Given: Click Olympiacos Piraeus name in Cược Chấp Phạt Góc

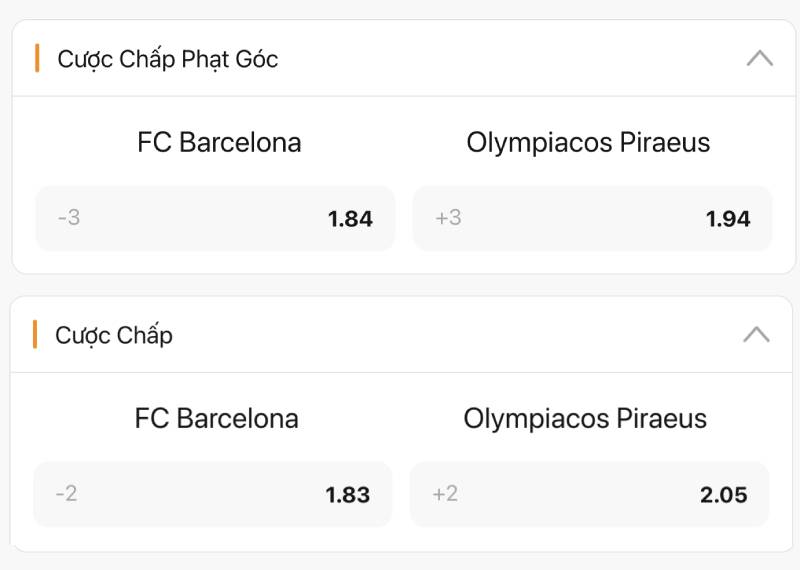Looking at the screenshot, I should click(x=588, y=143).
